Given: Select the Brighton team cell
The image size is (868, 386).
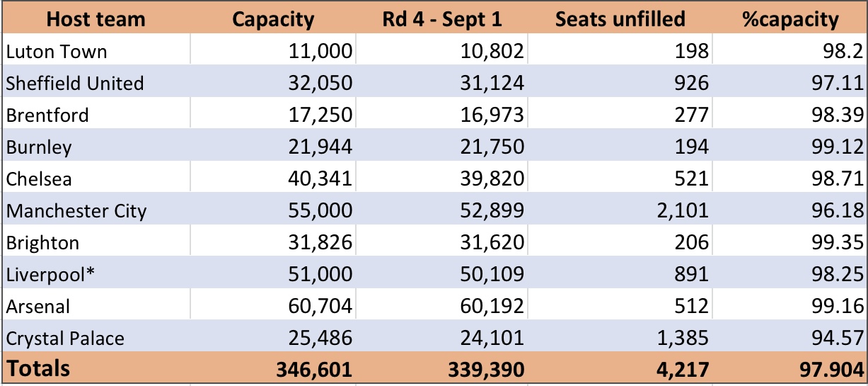Looking at the screenshot, I should click(x=96, y=242).
